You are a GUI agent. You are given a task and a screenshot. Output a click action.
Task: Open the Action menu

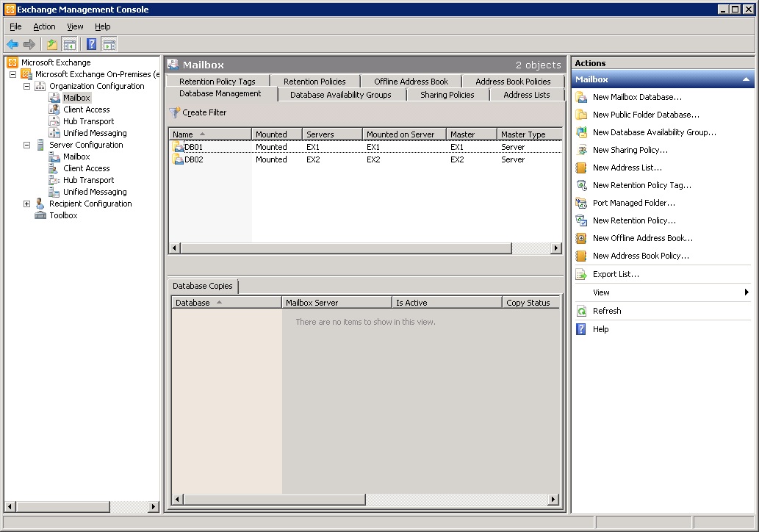click(44, 26)
